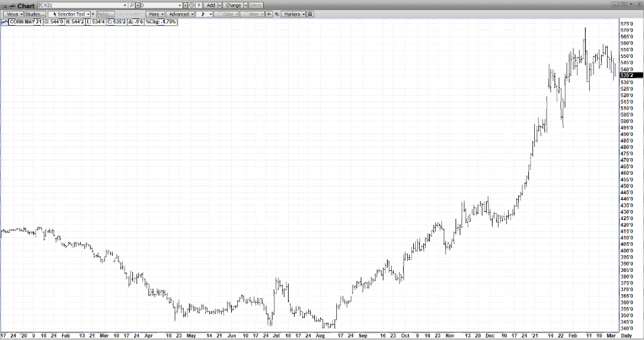
Task: Click the clock icon in top toolbar
Action: coord(192,5)
